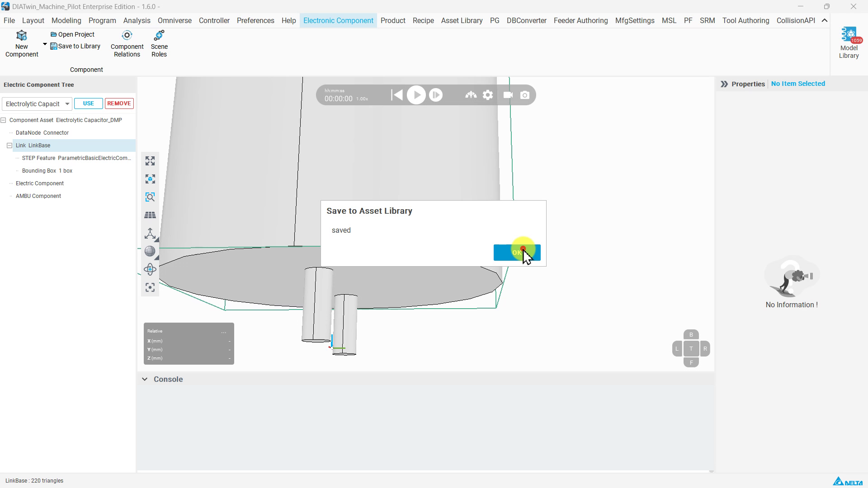Image resolution: width=868 pixels, height=488 pixels.
Task: Select the Electronic Component tab
Action: tap(338, 21)
